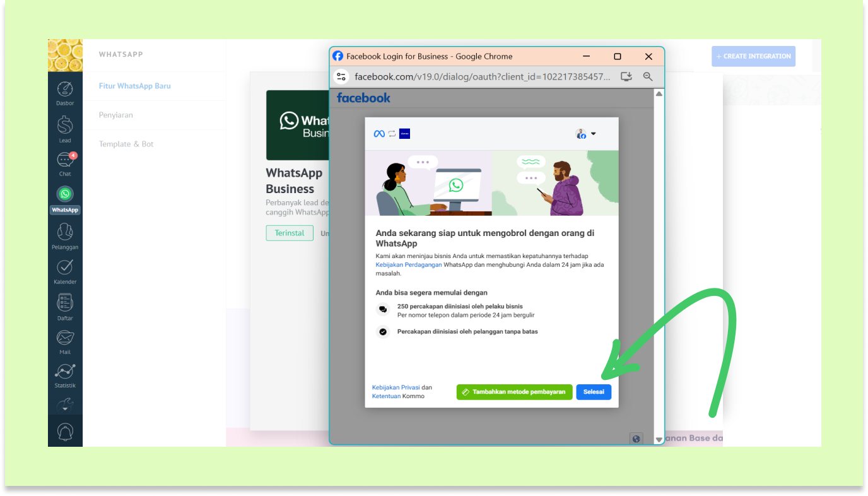Open the Ketentuan link

[x=386, y=396]
